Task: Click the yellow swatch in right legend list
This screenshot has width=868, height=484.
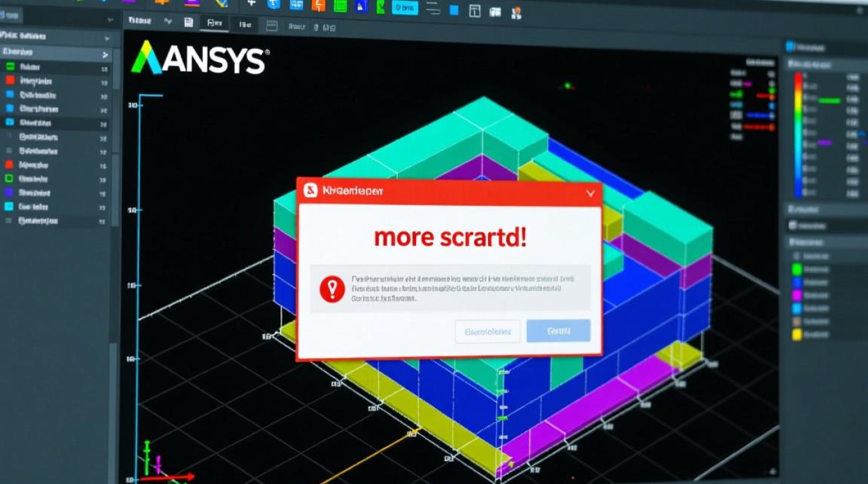Action: pos(797,334)
